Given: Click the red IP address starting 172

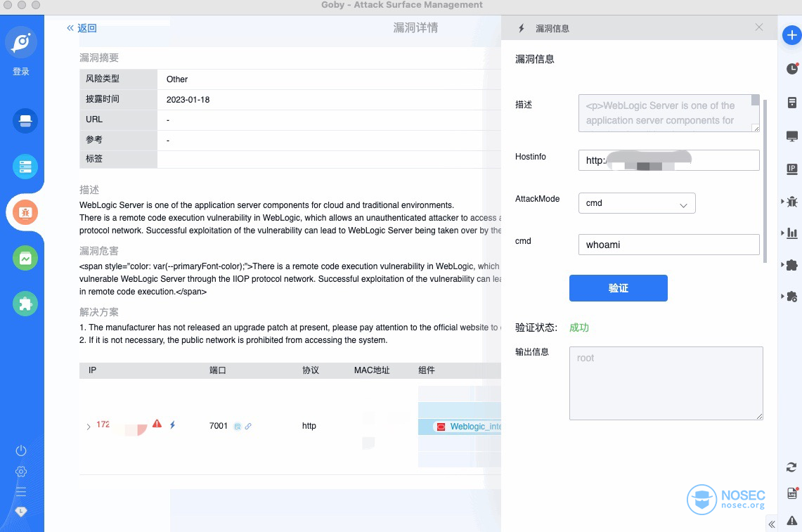Looking at the screenshot, I should click(x=103, y=424).
